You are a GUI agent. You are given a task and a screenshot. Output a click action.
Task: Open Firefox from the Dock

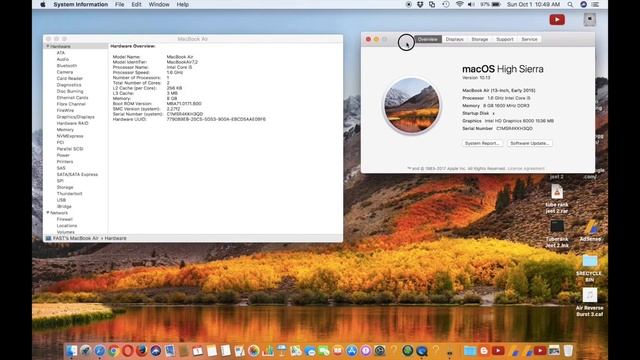(x=141, y=350)
